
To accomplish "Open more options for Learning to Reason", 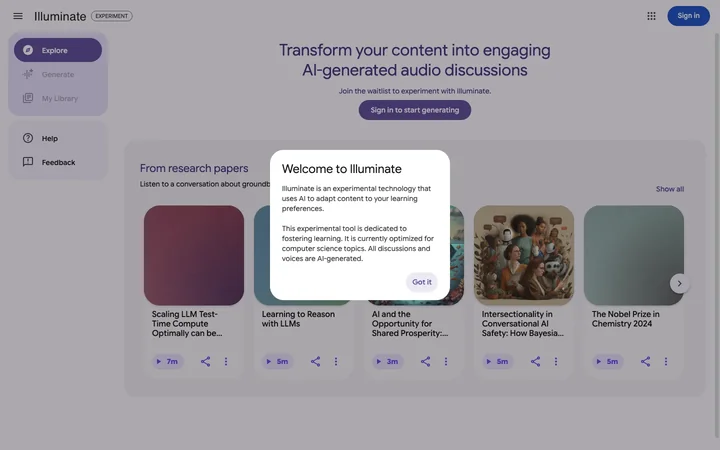I will (x=336, y=361).
